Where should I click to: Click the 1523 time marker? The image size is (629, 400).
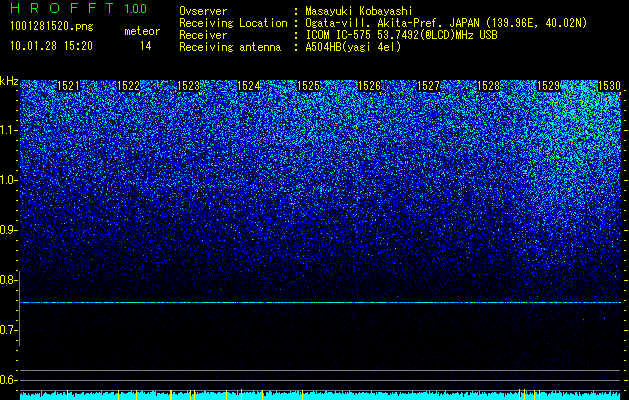(x=188, y=86)
